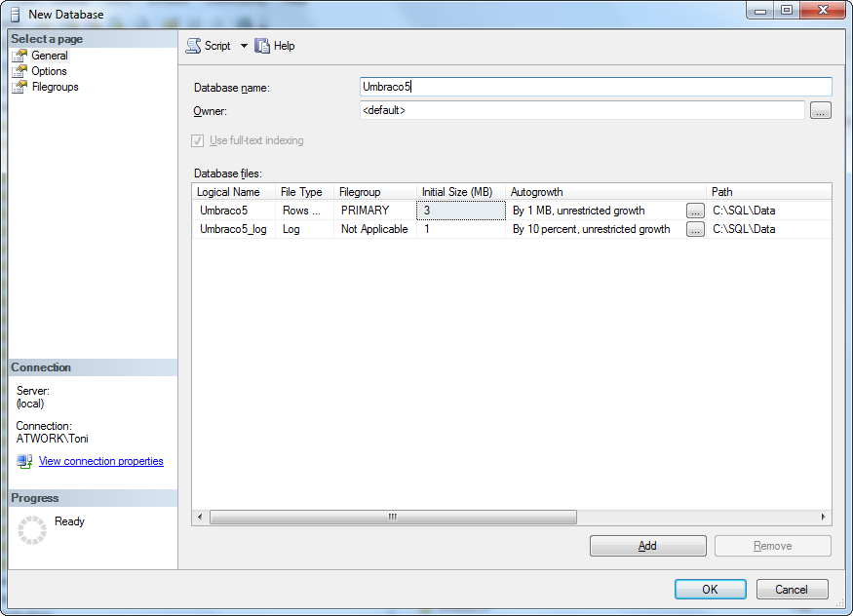Click the Initial Size (MB) column header
The width and height of the screenshot is (853, 616).
tap(461, 192)
